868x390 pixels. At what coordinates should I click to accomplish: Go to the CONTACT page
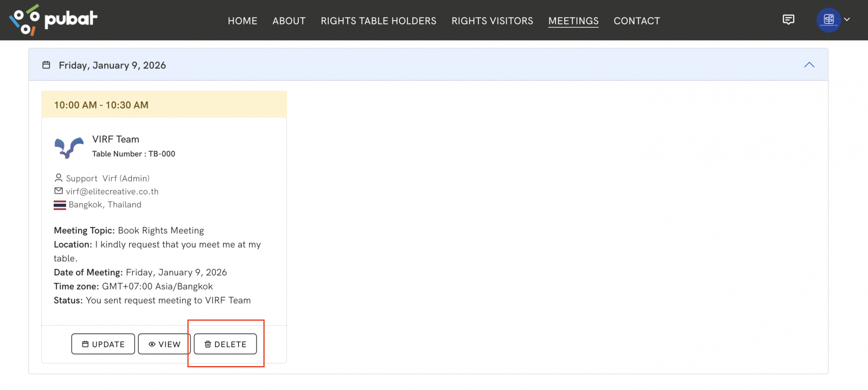637,21
